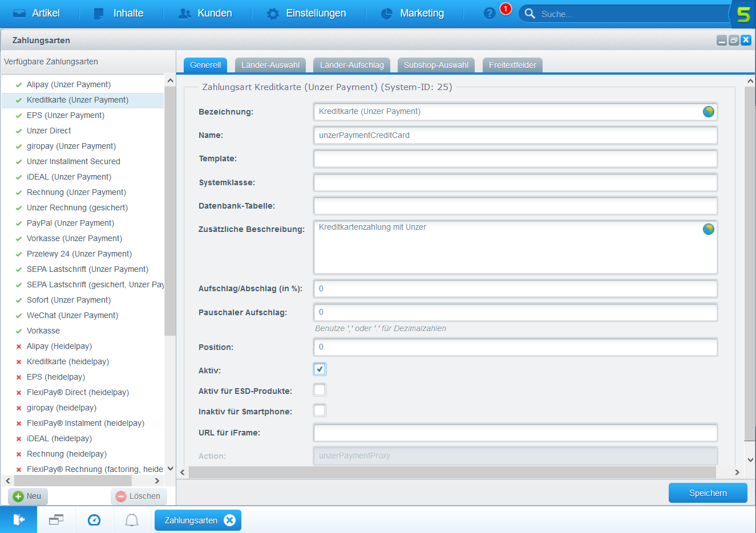Image resolution: width=756 pixels, height=533 pixels.
Task: Open the Marketing menu
Action: tap(413, 13)
